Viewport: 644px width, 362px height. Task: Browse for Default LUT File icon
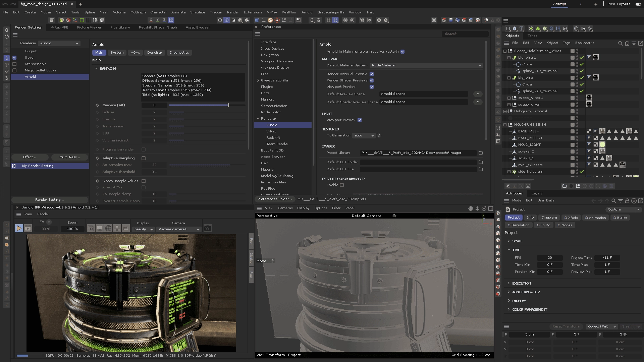tap(481, 170)
